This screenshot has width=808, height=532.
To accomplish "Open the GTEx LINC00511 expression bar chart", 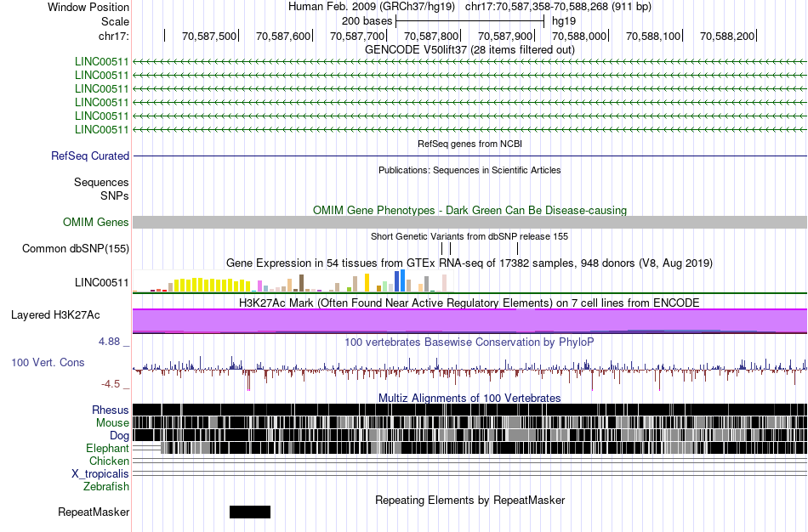I will pyautogui.click(x=293, y=281).
